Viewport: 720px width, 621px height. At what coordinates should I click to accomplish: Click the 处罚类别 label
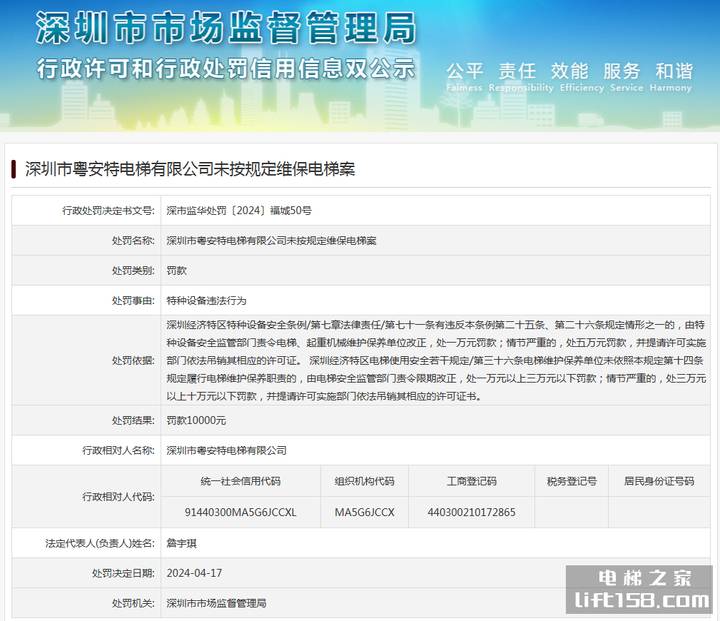click(x=133, y=271)
